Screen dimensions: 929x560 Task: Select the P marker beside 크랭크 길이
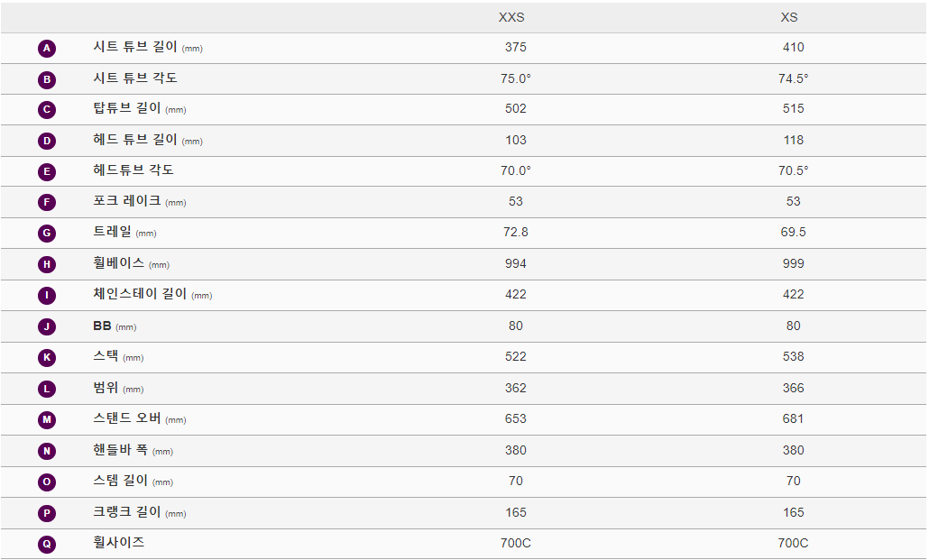(47, 513)
